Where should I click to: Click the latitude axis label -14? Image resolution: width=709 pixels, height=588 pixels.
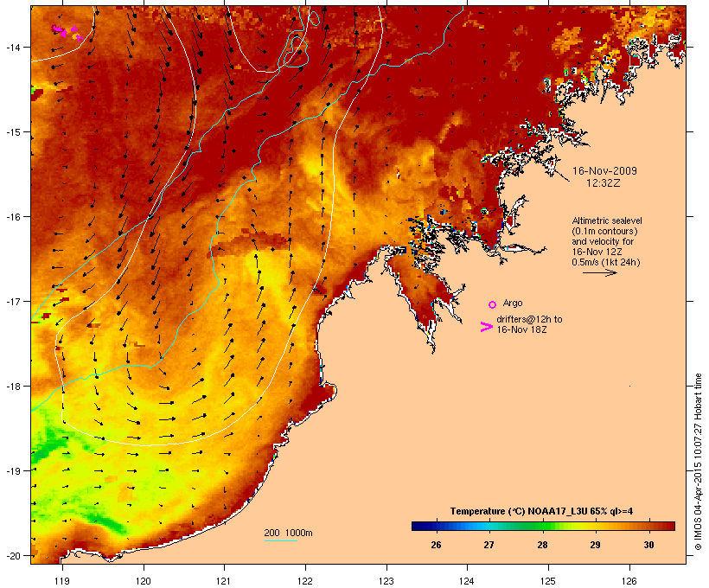pos(12,47)
